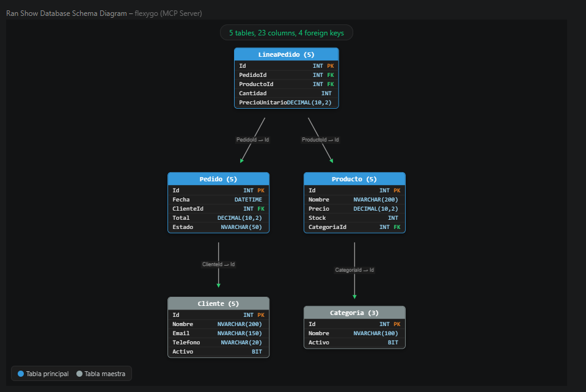Click the LineaPedido table header
The image size is (586, 392).
click(286, 54)
